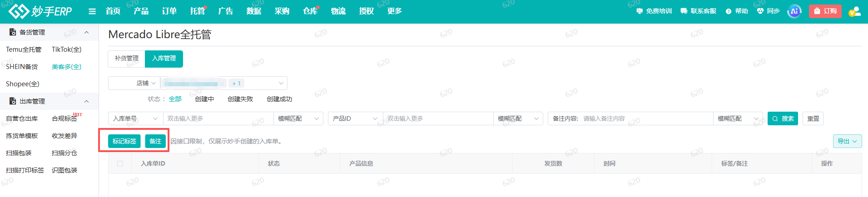Open 美客多(全) in sidebar
Image resolution: width=868 pixels, height=197 pixels.
(x=67, y=67)
